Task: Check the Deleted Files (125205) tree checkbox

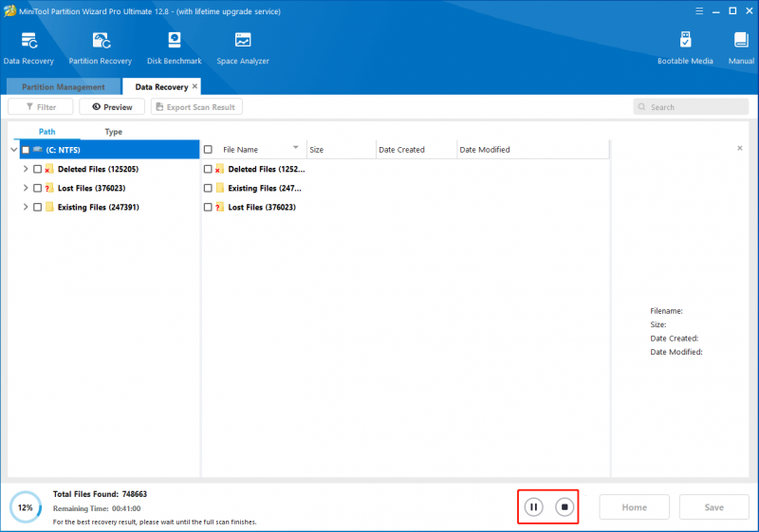Action: (37, 169)
